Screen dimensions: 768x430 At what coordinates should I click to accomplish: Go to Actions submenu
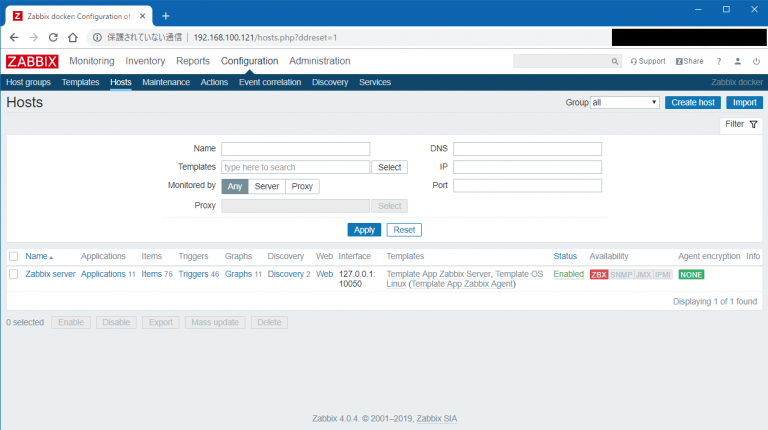[x=214, y=82]
